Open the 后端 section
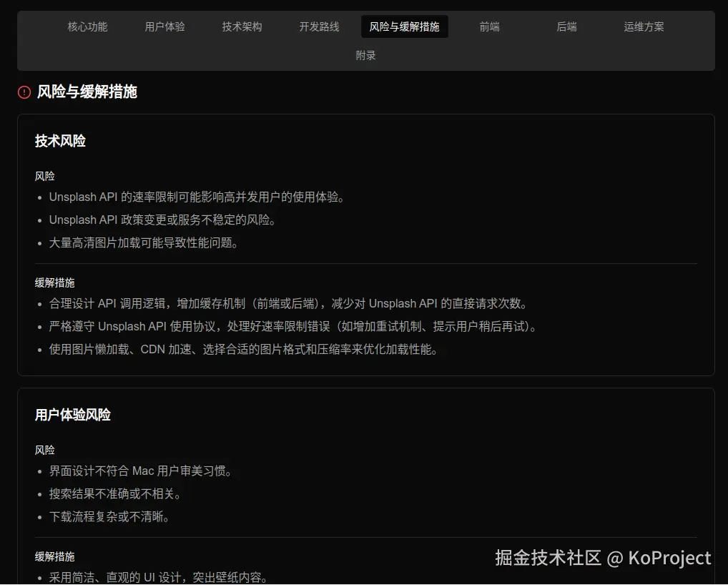728x585 pixels. coord(566,26)
